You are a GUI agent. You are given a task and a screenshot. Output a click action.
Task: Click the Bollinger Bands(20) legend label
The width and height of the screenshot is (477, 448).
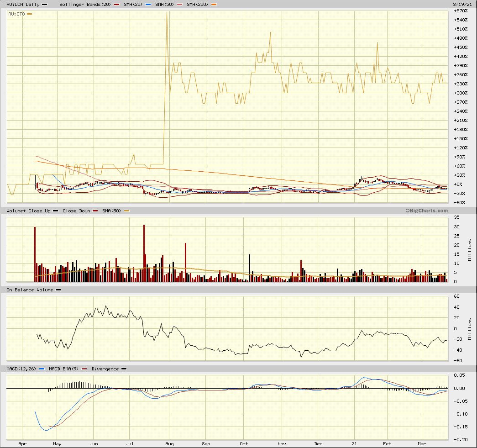(x=85, y=4)
